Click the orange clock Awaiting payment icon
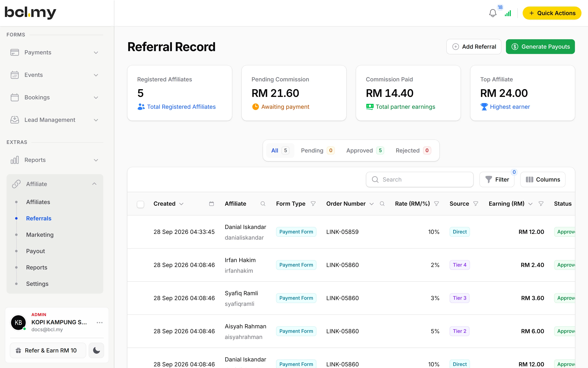Image resolution: width=588 pixels, height=368 pixels. 255,107
